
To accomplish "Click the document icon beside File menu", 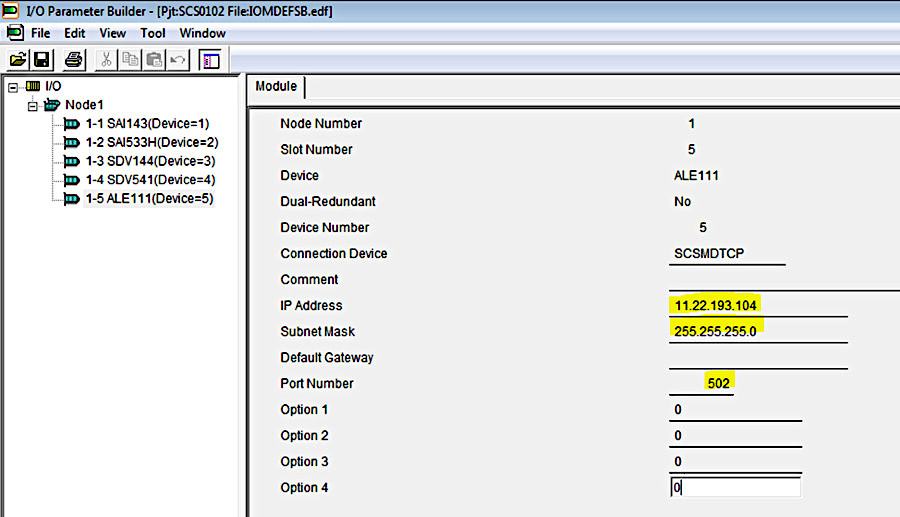I will click(x=15, y=33).
